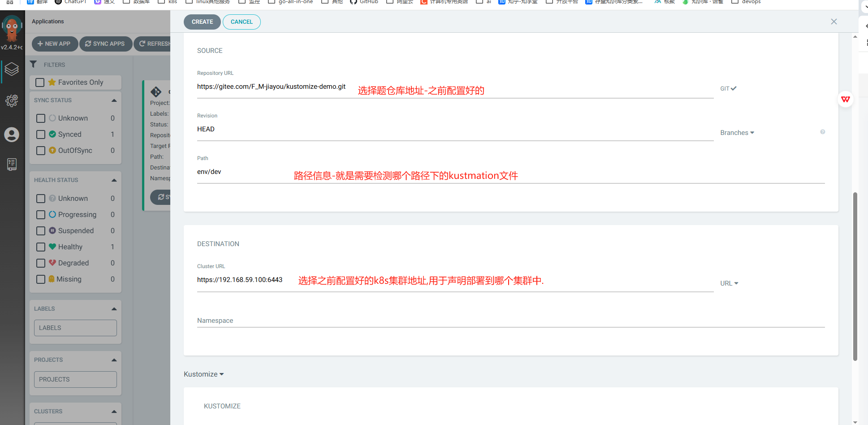868x425 pixels.
Task: Open the go-all-in-one bookmark folder
Action: click(x=290, y=2)
